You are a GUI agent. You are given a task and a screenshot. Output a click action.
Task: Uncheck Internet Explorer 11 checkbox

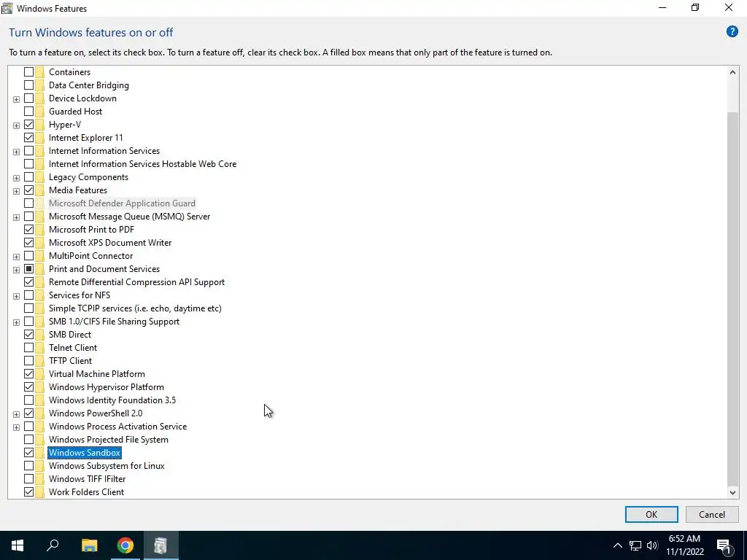(28, 138)
